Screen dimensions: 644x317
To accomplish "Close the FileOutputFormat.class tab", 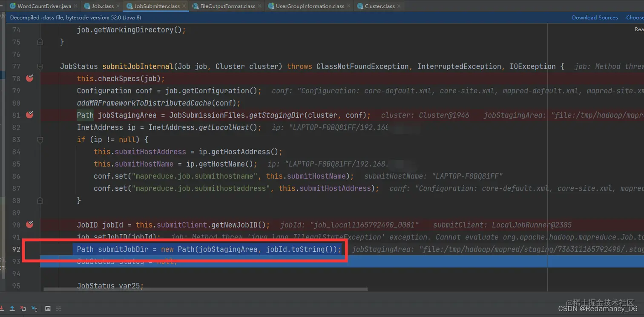I will [260, 6].
